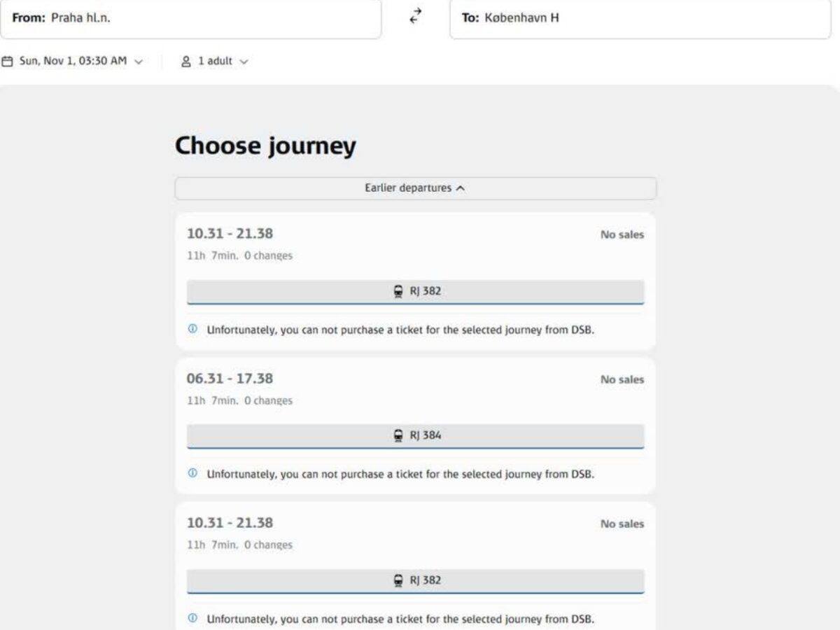The width and height of the screenshot is (840, 630).
Task: Select the first 10.31 - 21.38 journey
Action: 415,281
